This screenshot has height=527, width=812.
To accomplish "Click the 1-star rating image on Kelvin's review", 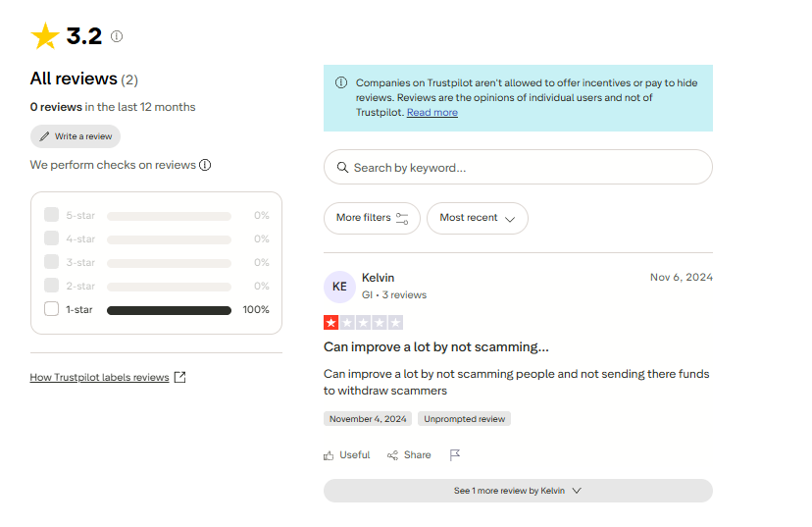I will click(363, 322).
